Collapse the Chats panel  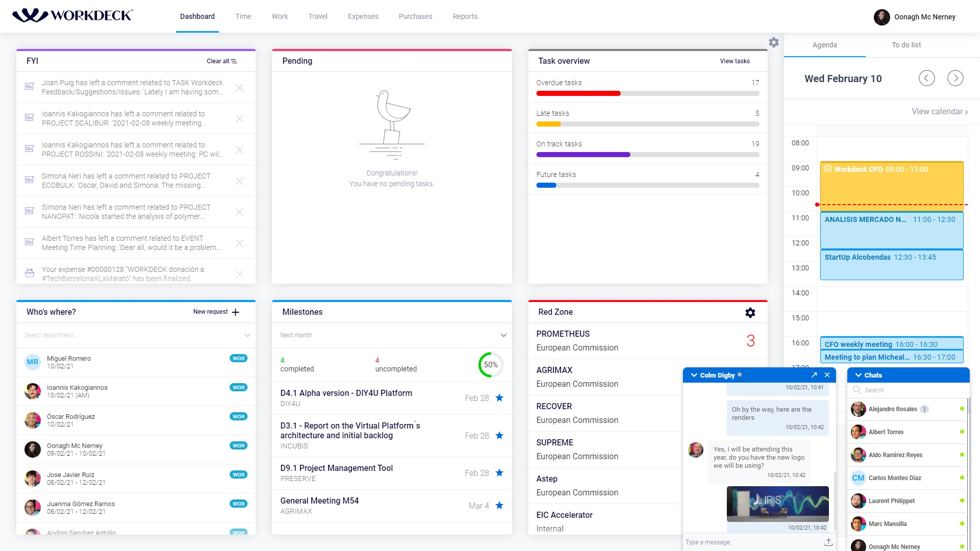pos(859,375)
